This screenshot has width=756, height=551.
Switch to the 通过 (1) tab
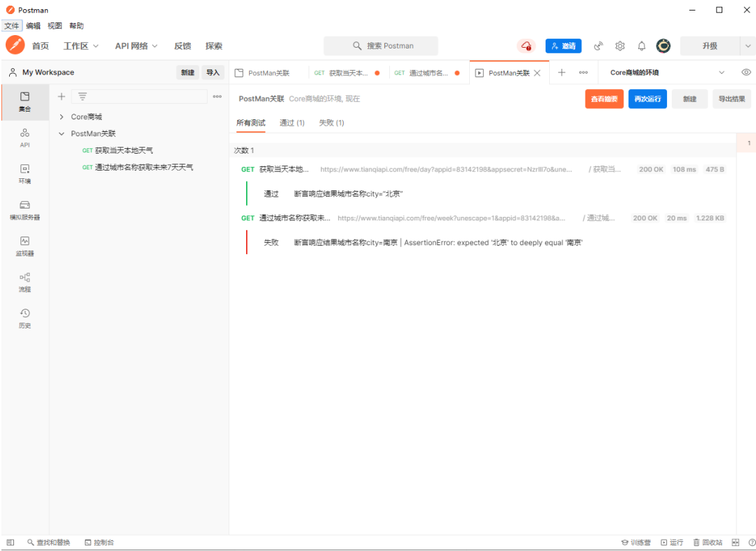292,123
